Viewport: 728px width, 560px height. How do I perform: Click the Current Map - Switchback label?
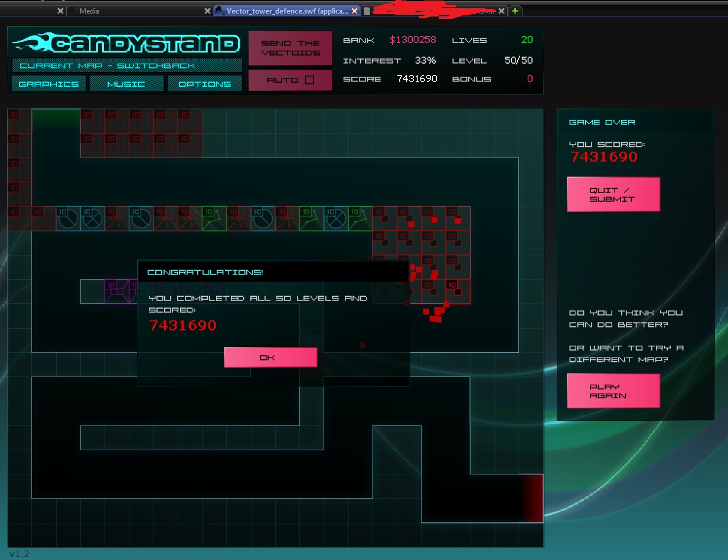[x=127, y=66]
